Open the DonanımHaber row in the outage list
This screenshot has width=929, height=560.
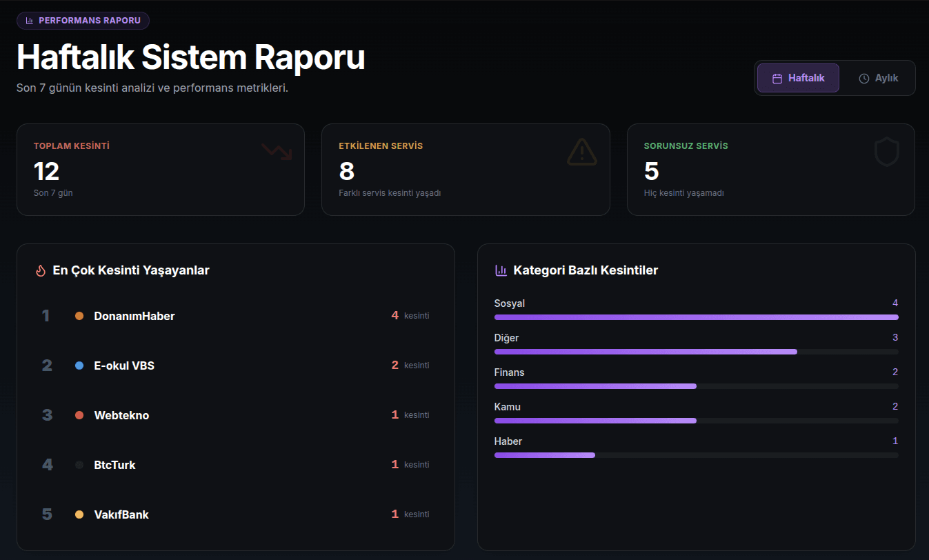(134, 316)
